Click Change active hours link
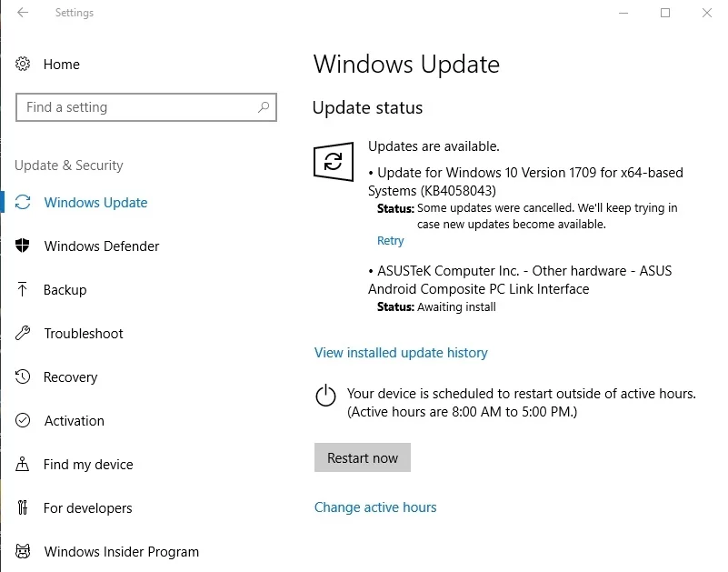The image size is (728, 572). pos(375,507)
